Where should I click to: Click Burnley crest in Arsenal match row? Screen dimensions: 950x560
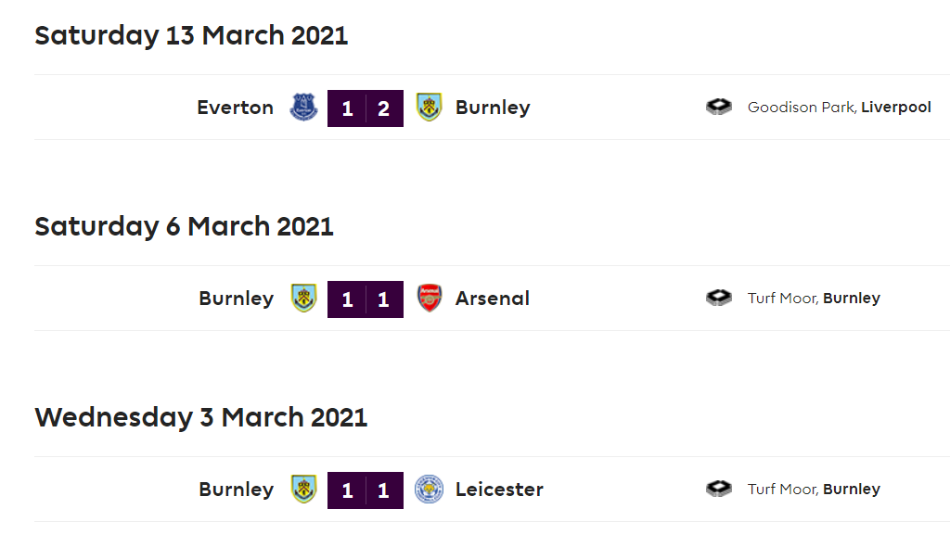303,298
